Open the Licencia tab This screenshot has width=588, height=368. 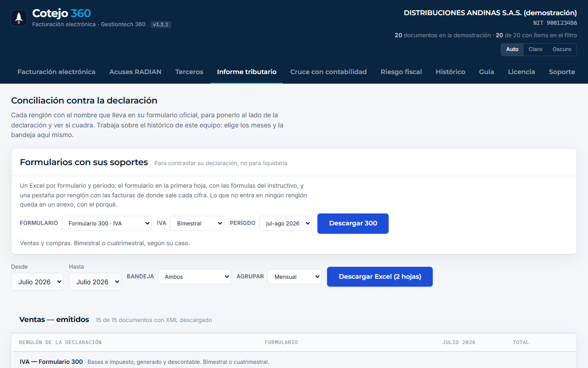tap(521, 72)
